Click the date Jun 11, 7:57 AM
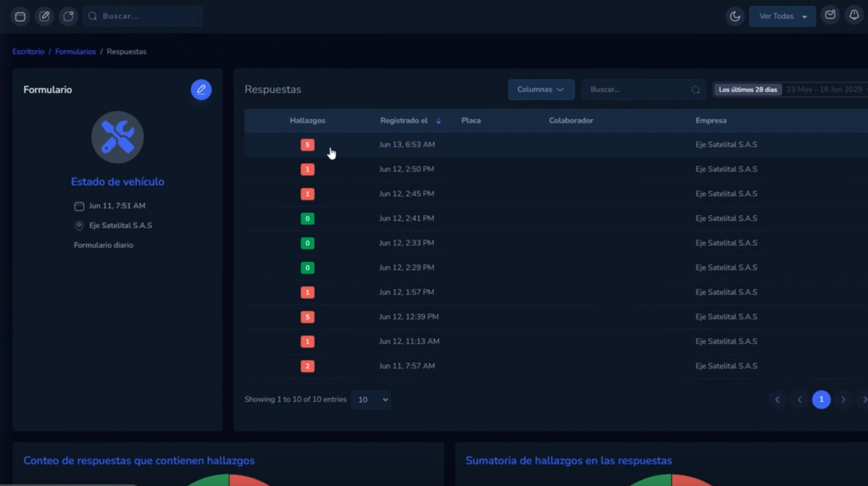The width and height of the screenshot is (868, 486). coord(407,366)
